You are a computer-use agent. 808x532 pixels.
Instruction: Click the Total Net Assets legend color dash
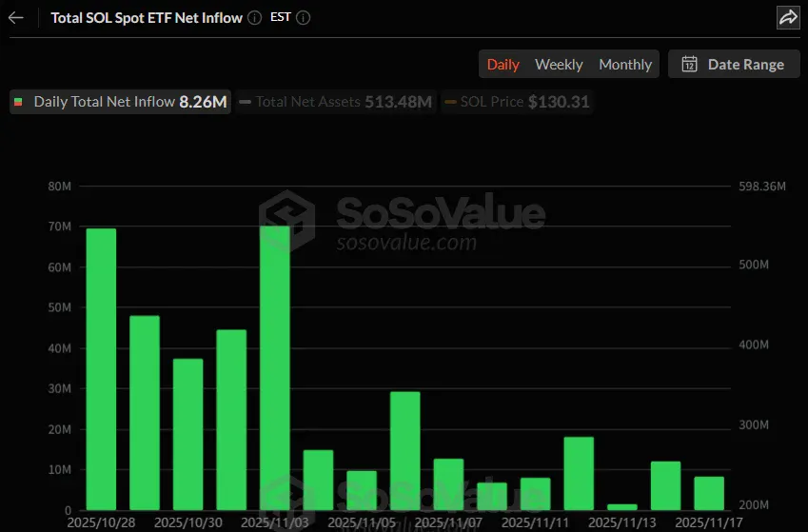tap(246, 102)
